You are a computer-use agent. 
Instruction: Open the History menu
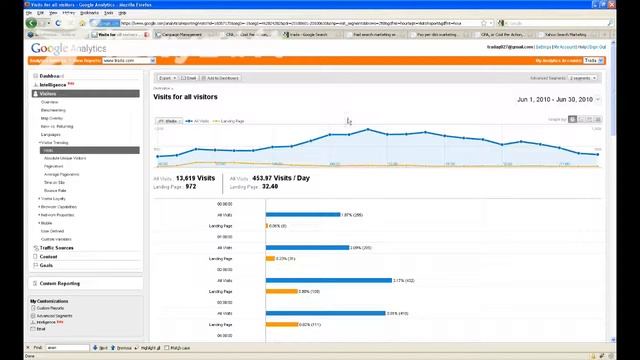point(69,13)
